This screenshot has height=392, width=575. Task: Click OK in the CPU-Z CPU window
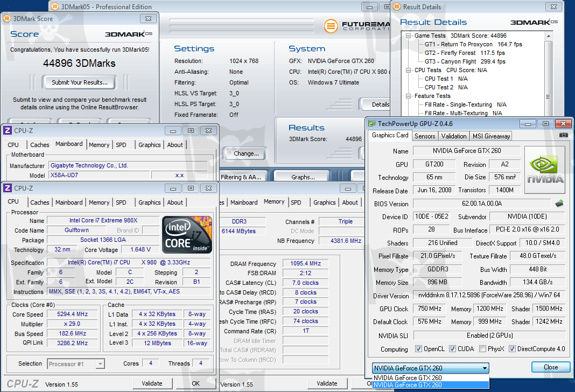[x=196, y=383]
